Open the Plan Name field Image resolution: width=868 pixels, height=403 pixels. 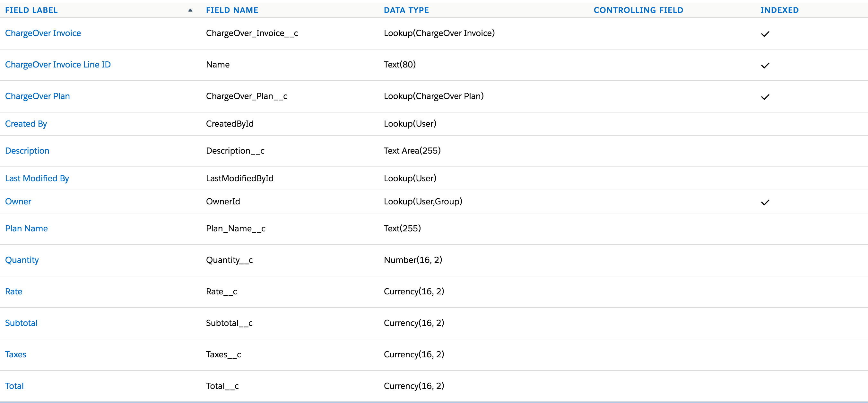coord(26,228)
